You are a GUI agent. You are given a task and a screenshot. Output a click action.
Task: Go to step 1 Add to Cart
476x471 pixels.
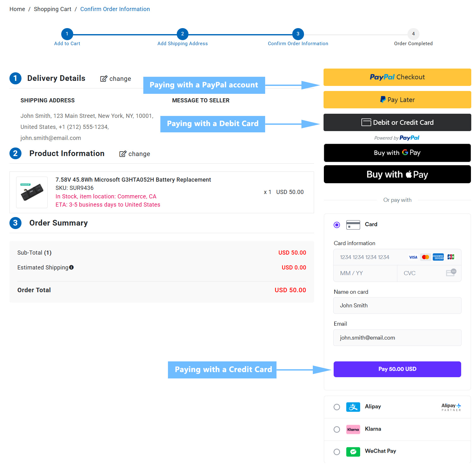[67, 34]
